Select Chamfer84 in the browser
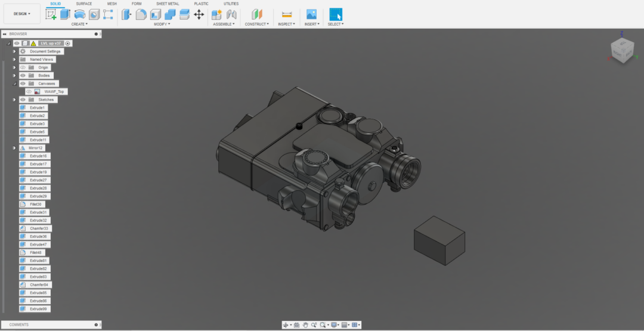 pyautogui.click(x=35, y=284)
